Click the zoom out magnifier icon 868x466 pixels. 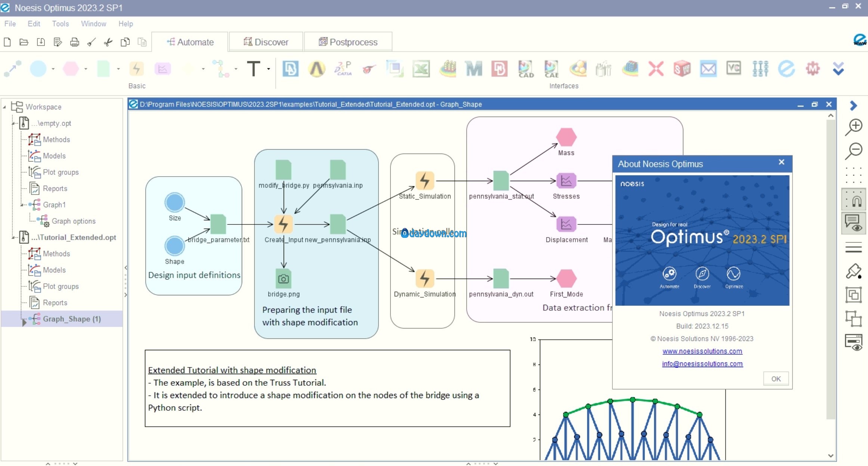[854, 151]
